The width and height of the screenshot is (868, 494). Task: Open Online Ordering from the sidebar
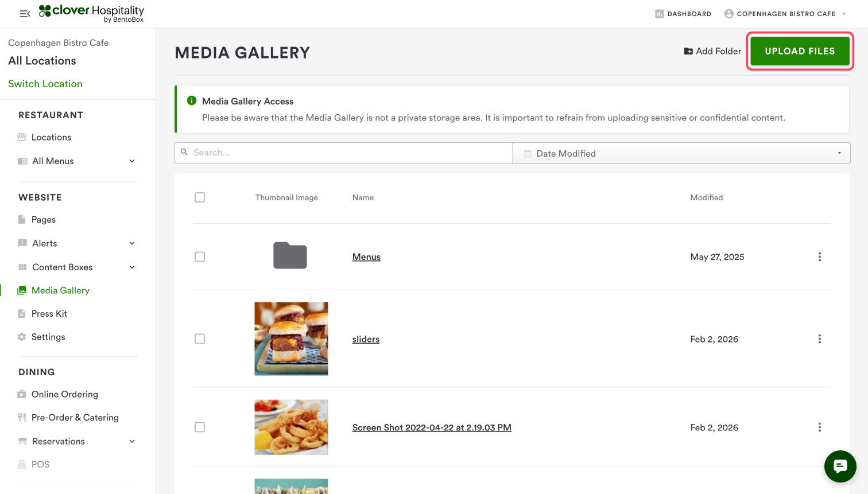64,394
